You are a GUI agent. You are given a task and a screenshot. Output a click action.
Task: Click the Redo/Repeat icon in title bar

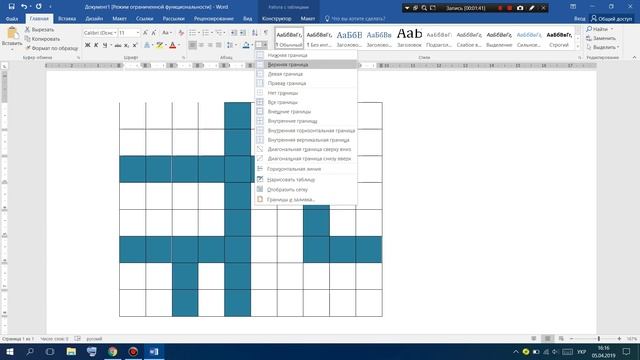click(39, 7)
